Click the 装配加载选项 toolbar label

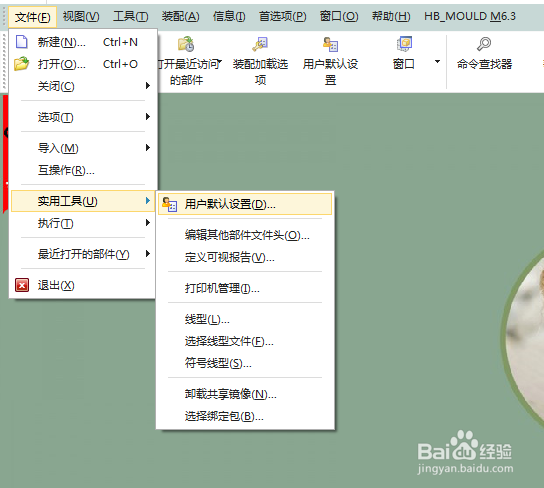(260, 72)
